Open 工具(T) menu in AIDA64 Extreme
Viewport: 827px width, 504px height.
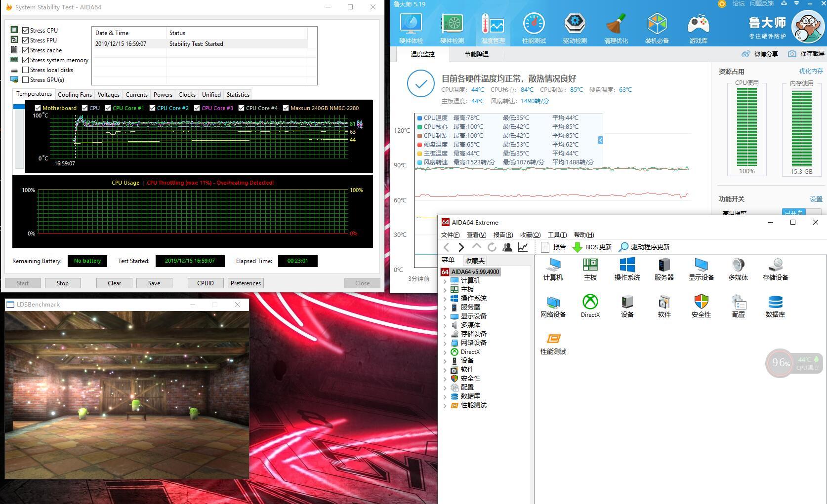pos(557,234)
